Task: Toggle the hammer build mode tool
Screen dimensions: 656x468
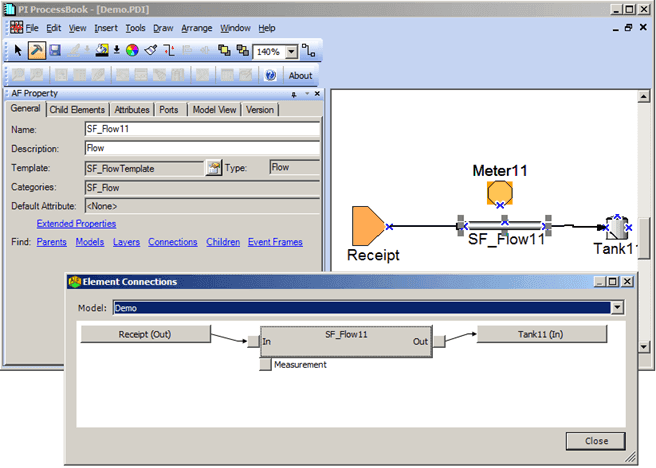Action: pos(37,51)
